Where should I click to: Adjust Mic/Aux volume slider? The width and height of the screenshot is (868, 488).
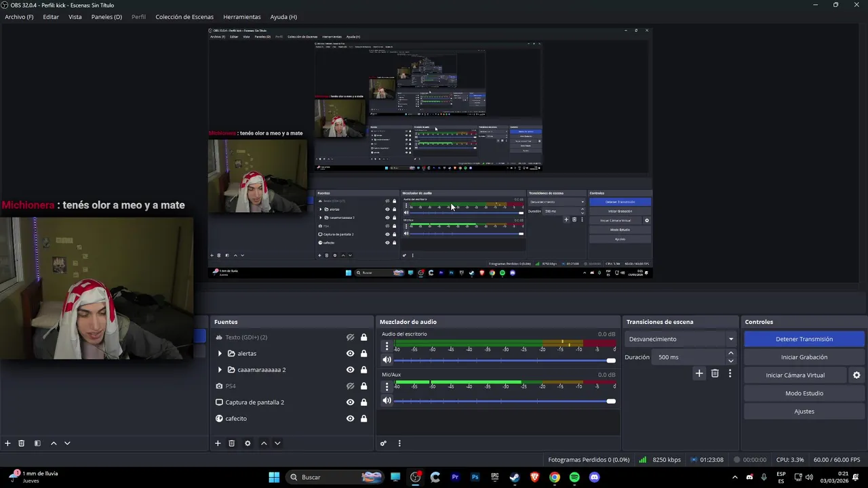coord(505,401)
